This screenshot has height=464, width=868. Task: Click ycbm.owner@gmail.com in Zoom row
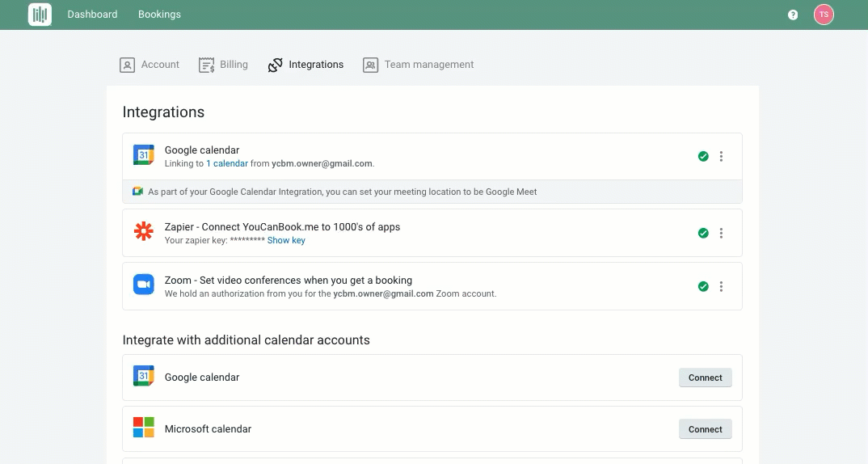pyautogui.click(x=383, y=293)
